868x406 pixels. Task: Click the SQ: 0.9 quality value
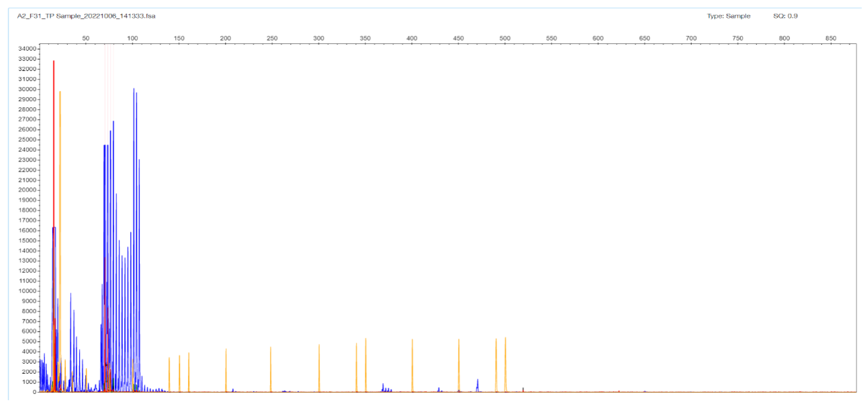pyautogui.click(x=785, y=16)
